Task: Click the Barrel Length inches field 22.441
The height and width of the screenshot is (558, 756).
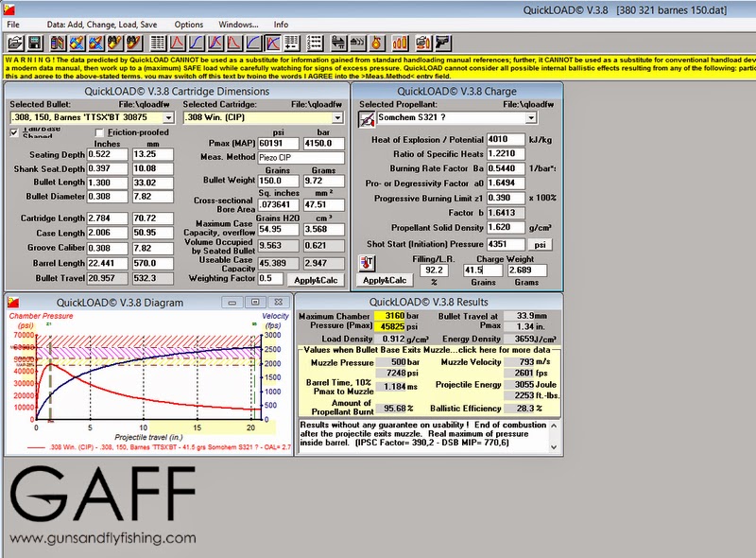Action: tap(107, 264)
